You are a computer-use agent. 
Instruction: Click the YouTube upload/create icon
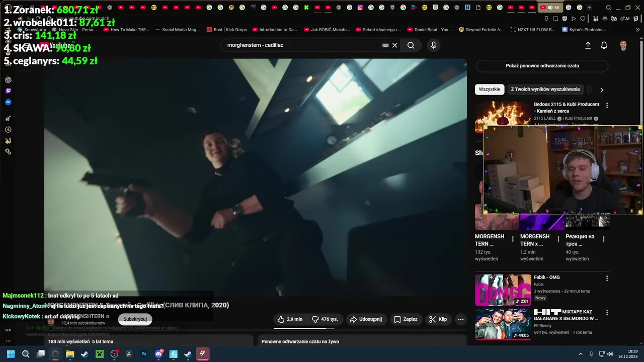[588, 45]
